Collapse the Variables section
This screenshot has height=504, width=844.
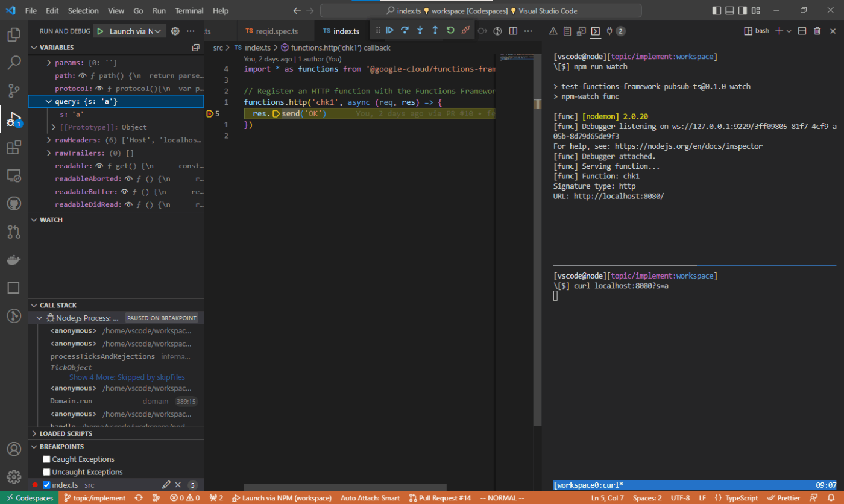34,48
